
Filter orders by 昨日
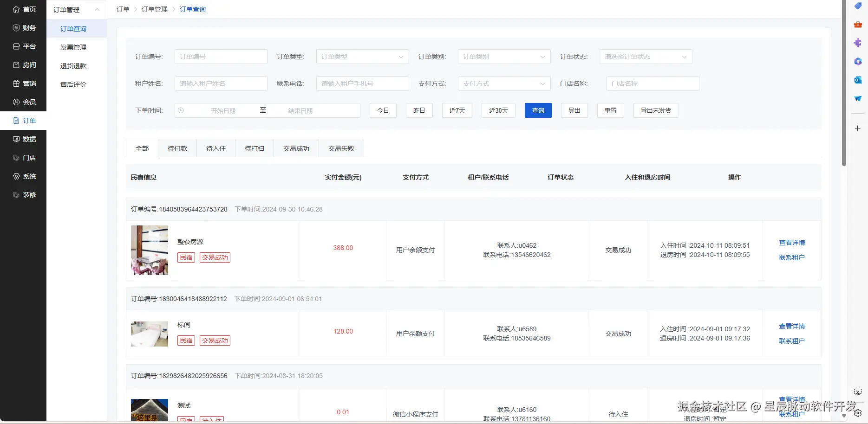point(419,110)
